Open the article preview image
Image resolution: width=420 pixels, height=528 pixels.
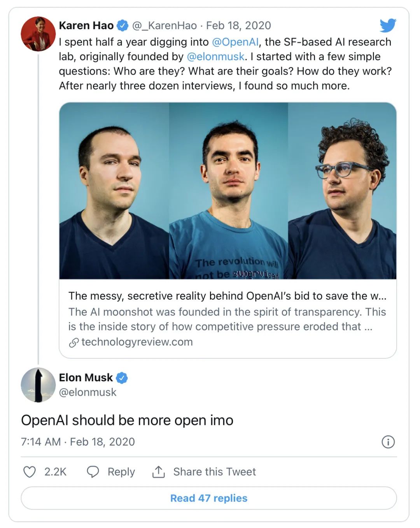click(228, 191)
